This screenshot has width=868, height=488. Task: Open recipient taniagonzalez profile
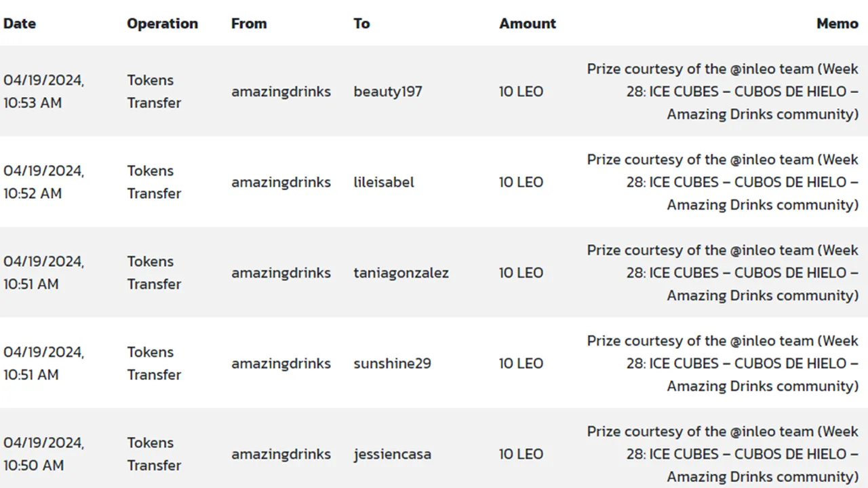401,273
